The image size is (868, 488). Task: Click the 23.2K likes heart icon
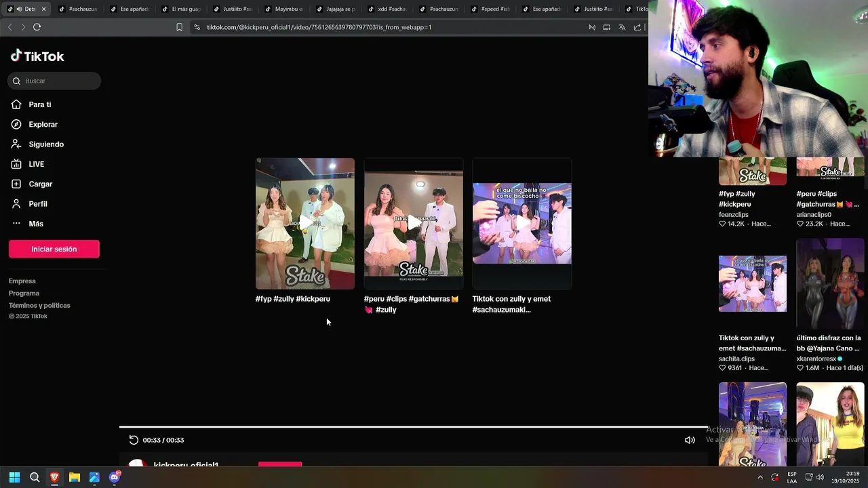800,224
